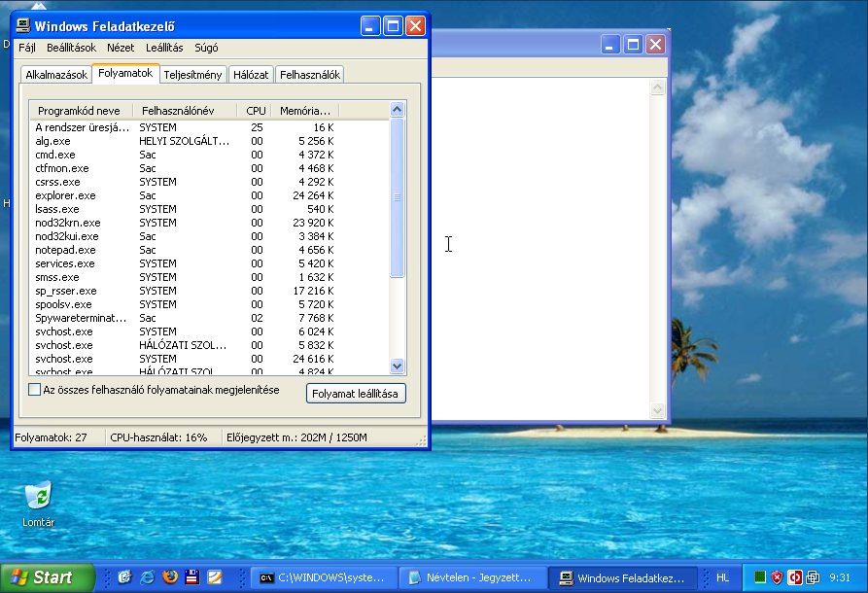
Task: Open the Recycle Bin (Lomtár) icon
Action: pos(38,504)
